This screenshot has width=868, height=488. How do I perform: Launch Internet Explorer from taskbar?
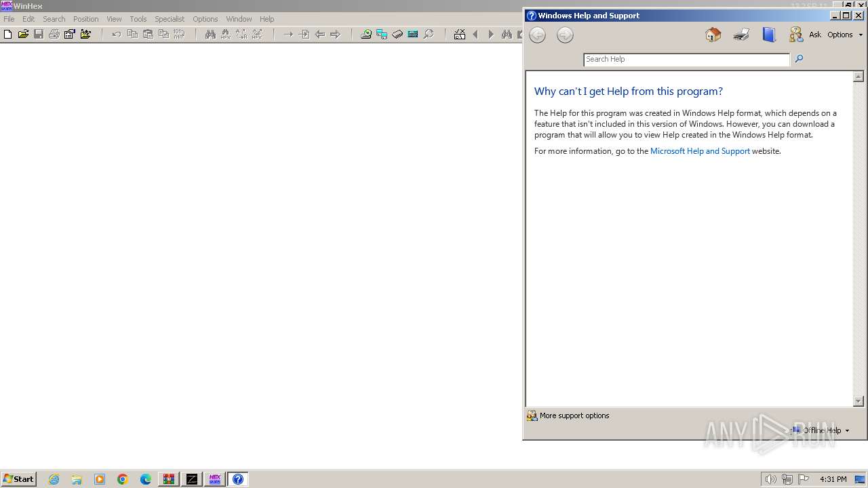coord(54,479)
